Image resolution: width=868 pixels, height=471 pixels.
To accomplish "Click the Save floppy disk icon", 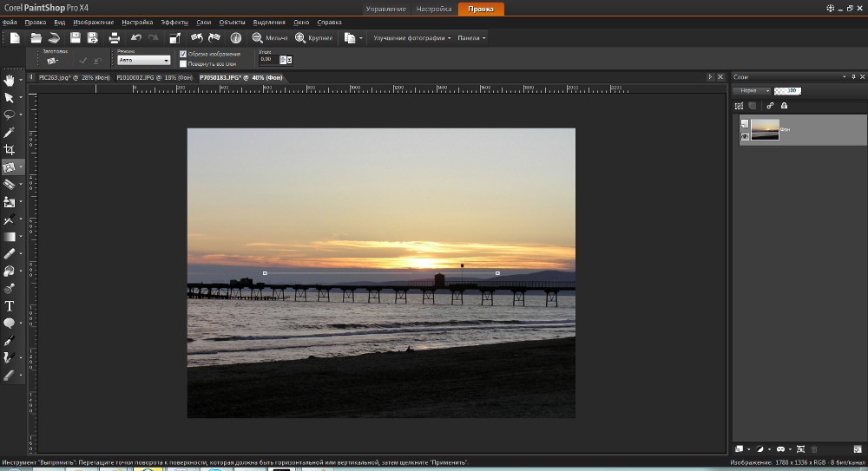I will coord(76,38).
